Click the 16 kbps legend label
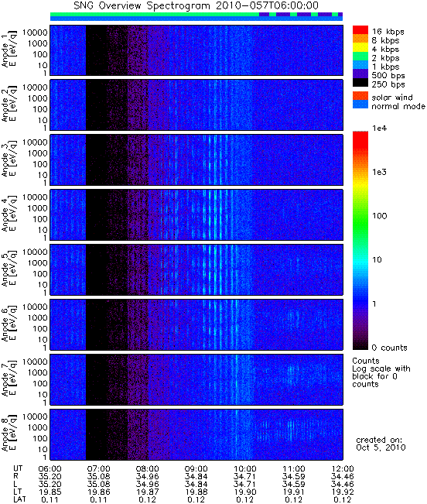427x504 pixels. (x=388, y=32)
